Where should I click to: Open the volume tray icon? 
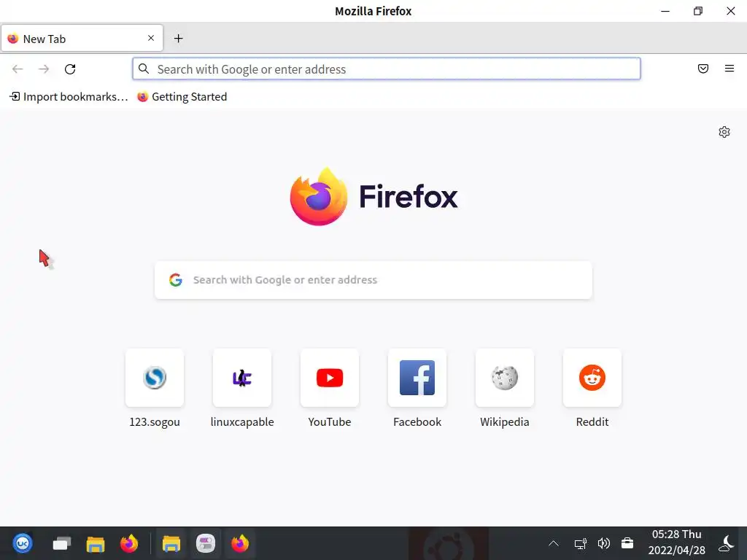[603, 543]
